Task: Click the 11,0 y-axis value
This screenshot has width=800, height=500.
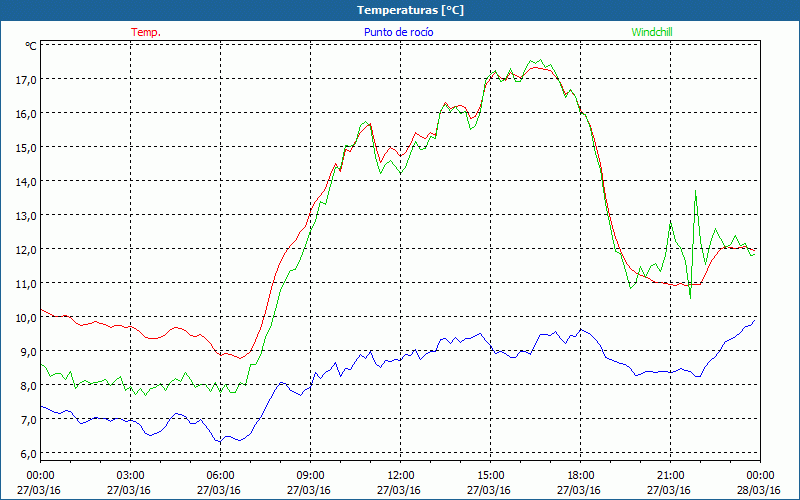Action: pyautogui.click(x=27, y=284)
